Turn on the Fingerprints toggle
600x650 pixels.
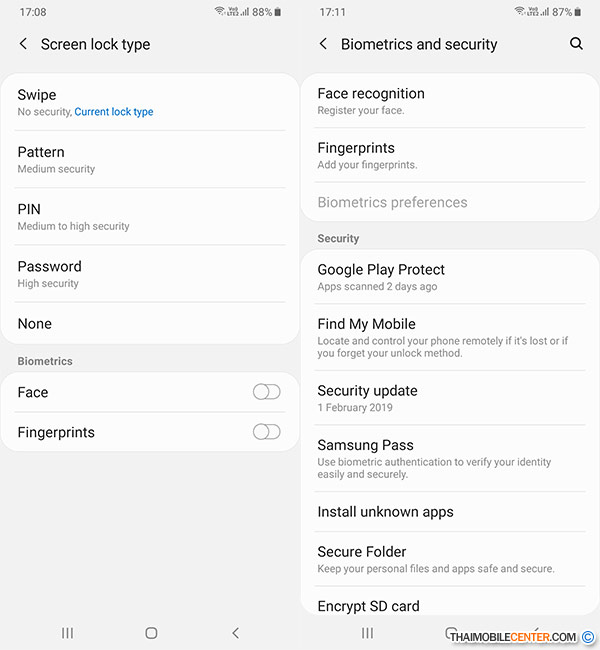pos(266,432)
